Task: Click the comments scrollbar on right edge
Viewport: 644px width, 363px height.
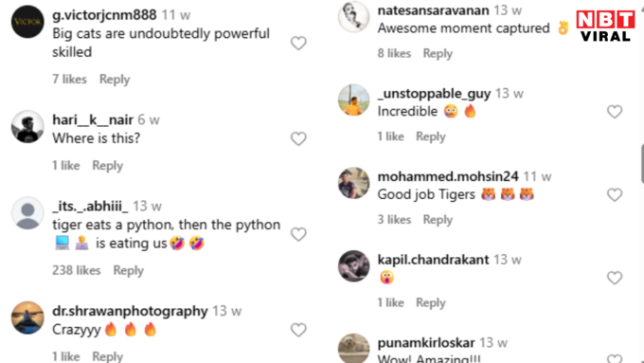Action: coord(642,164)
